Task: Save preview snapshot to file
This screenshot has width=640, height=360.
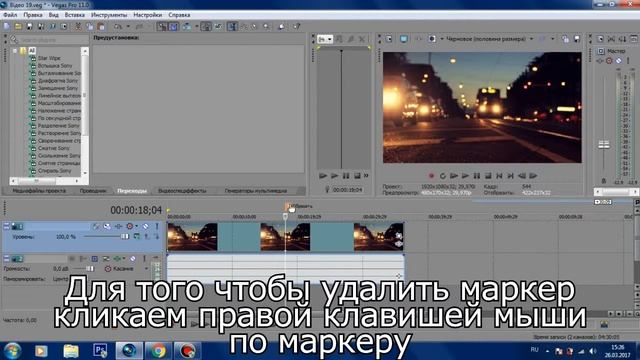Action: click(x=577, y=39)
